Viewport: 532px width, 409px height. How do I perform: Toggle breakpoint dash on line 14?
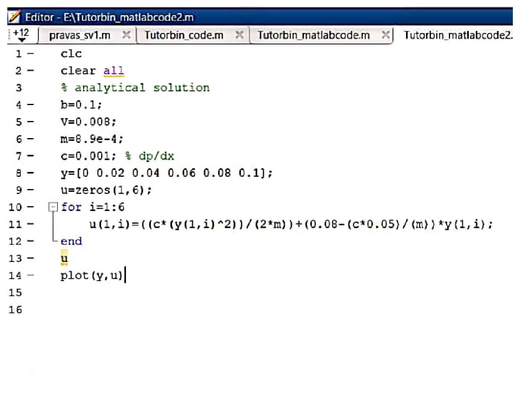tap(31, 276)
